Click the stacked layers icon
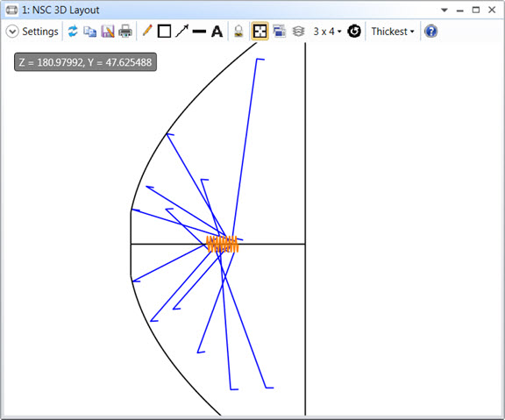The height and width of the screenshot is (420, 505). [x=299, y=32]
